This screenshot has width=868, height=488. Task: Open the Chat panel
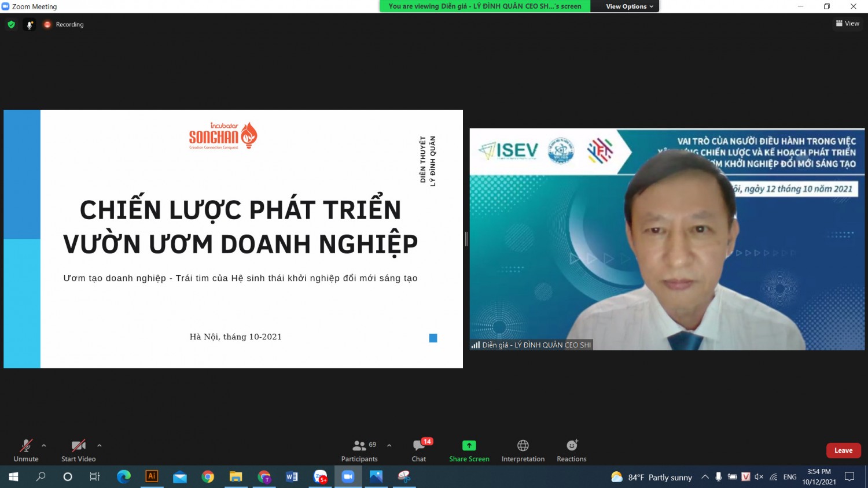419,451
